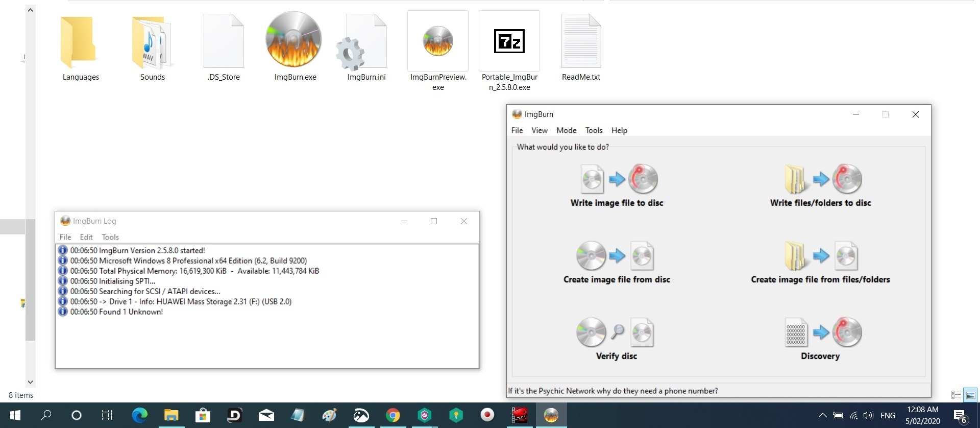Open the ImgBurn File menu
The width and height of the screenshot is (980, 428).
517,130
